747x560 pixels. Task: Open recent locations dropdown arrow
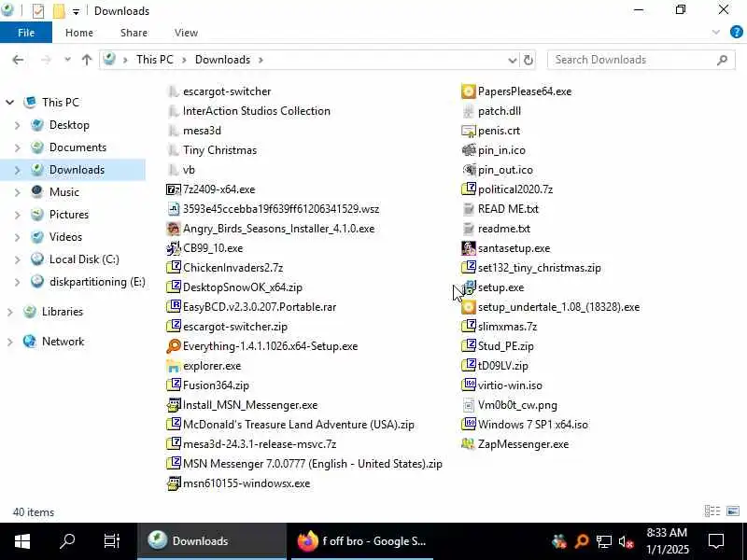point(67,60)
